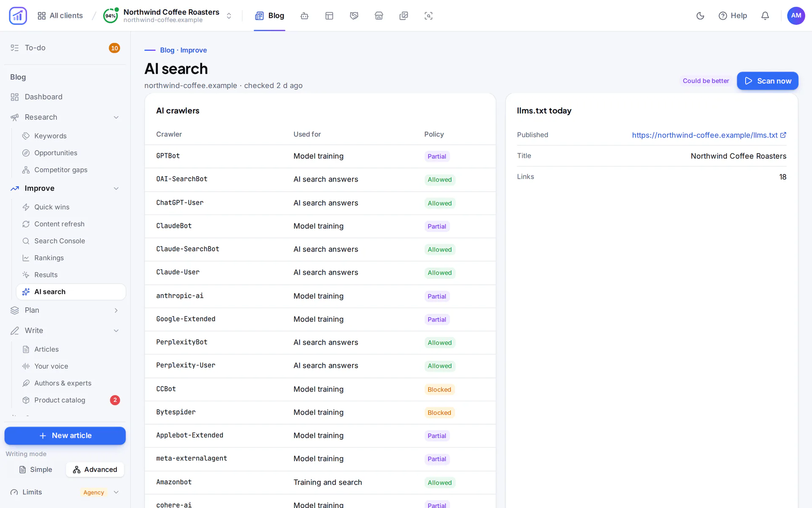This screenshot has width=812, height=508.
Task: Switch writing mode to Simple
Action: point(36,469)
